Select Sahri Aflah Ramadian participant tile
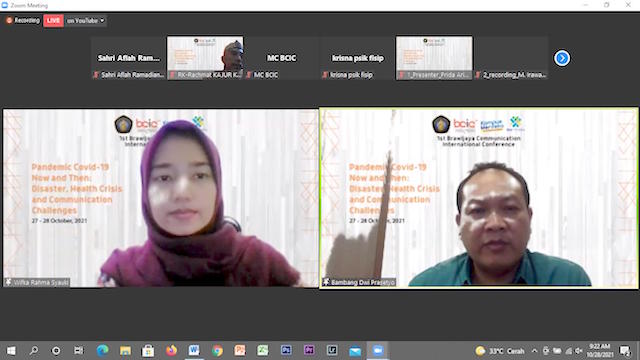The image size is (640, 360). tap(129, 58)
